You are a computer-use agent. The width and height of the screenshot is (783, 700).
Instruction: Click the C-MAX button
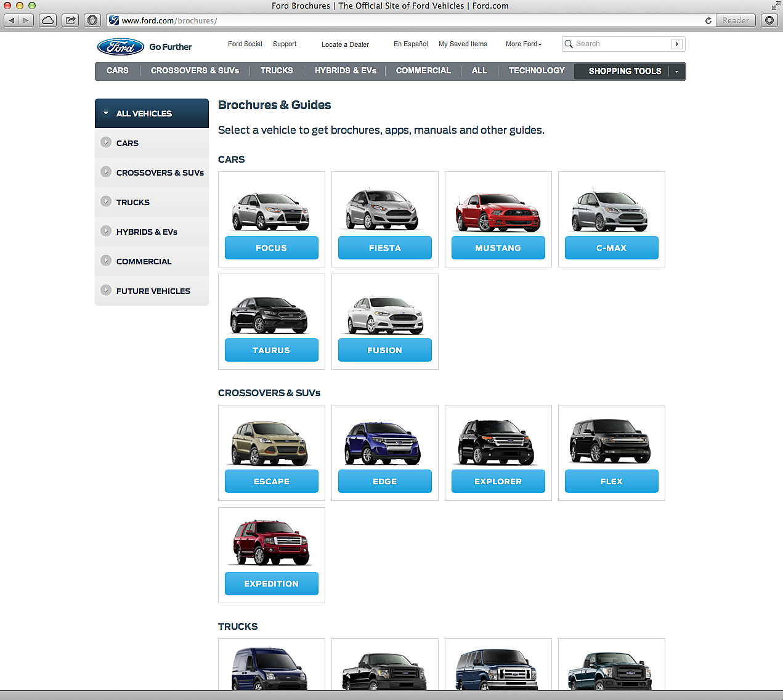(612, 248)
